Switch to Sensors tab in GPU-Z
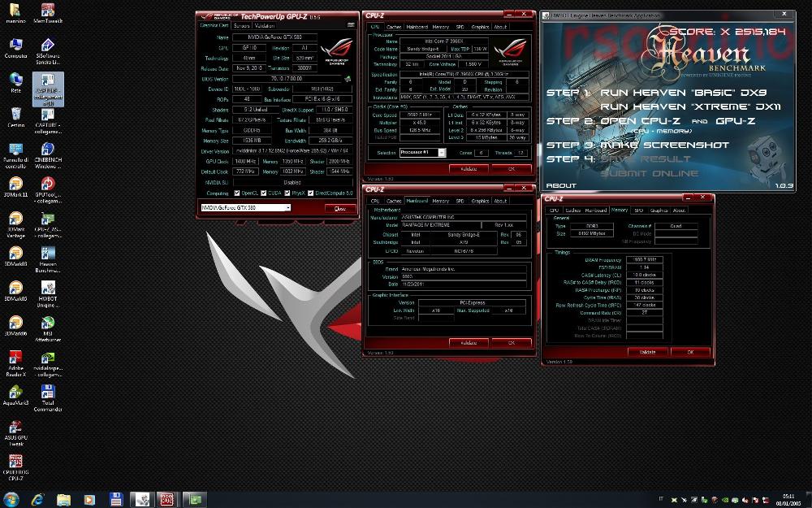The image size is (812, 508). [x=241, y=25]
